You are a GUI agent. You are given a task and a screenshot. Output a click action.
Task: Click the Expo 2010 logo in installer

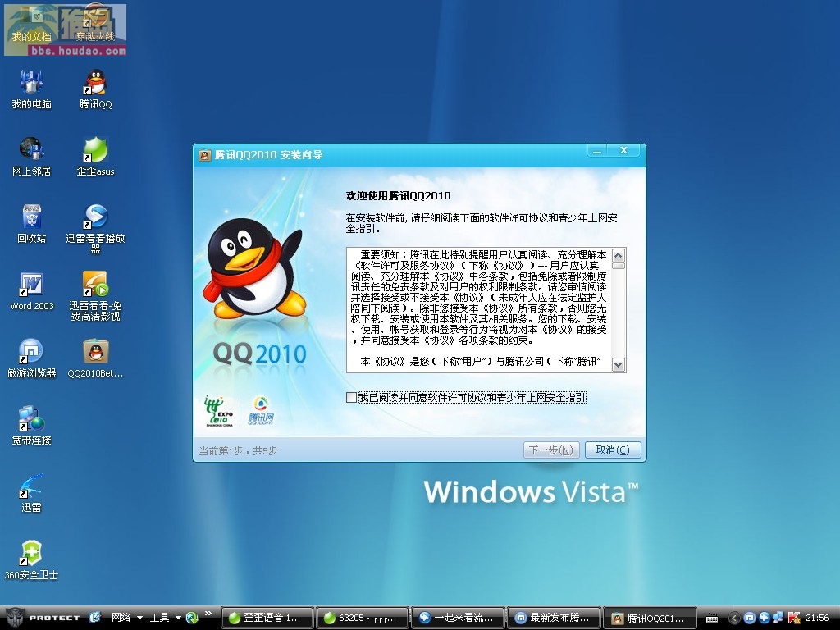220,412
